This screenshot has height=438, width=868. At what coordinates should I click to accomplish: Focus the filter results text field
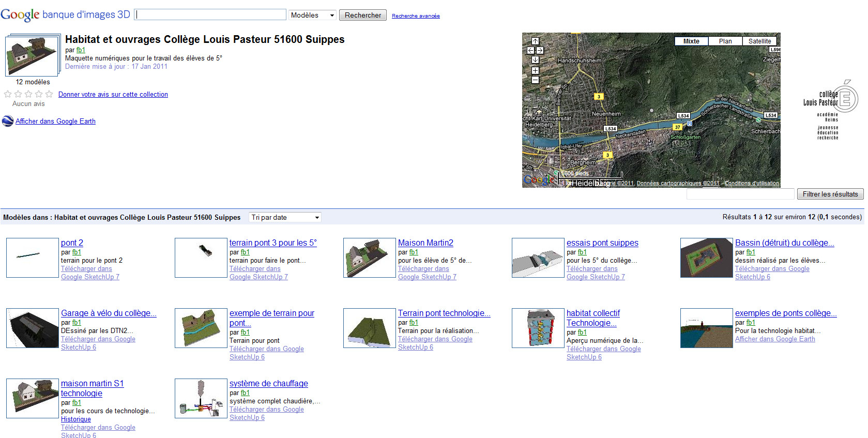[740, 194]
